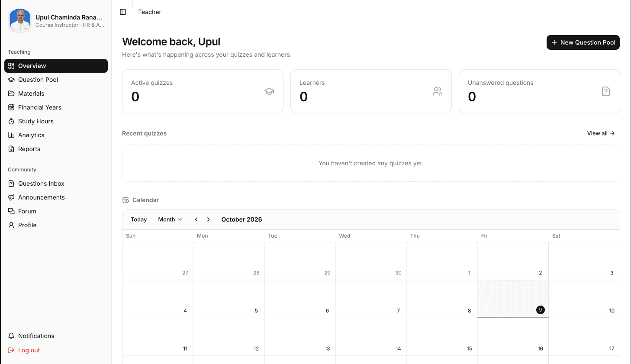Click the Unanswered questions card icon
631x364 pixels.
[606, 91]
